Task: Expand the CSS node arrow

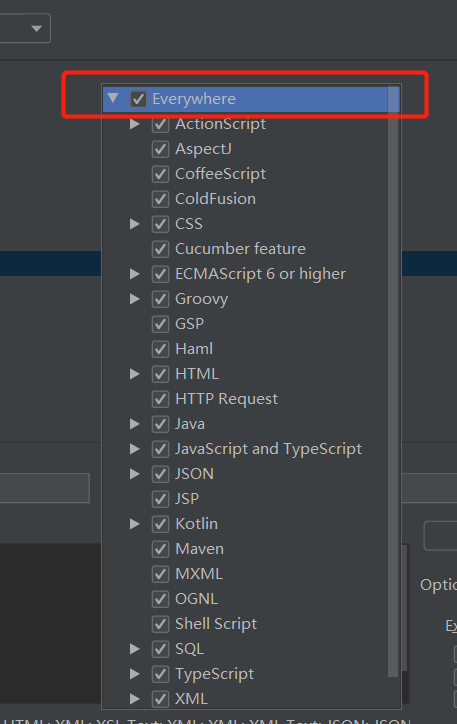Action: point(134,224)
